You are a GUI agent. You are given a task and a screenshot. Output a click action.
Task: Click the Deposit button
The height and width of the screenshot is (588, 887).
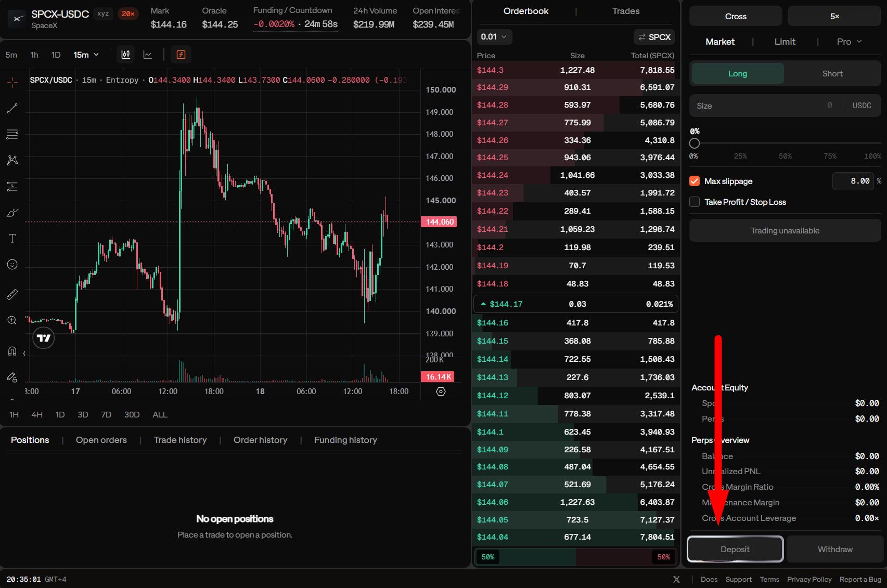[x=735, y=549]
